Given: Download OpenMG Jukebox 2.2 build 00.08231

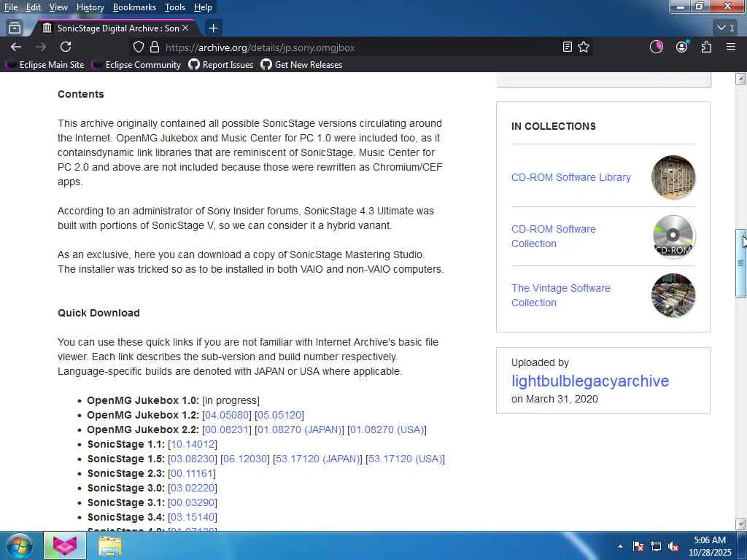Looking at the screenshot, I should click(227, 429).
